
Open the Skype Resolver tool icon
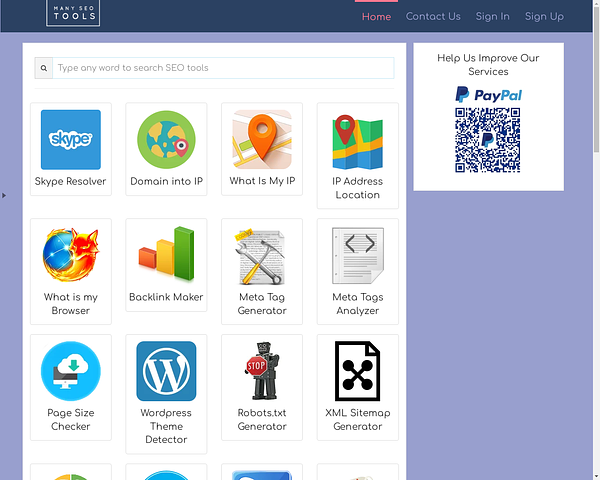tap(70, 140)
